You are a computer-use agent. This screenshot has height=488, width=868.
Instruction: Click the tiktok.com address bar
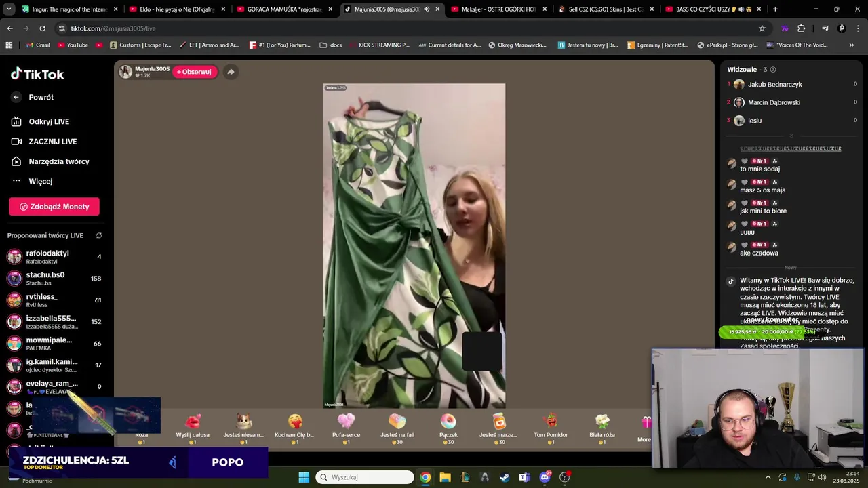pyautogui.click(x=407, y=28)
